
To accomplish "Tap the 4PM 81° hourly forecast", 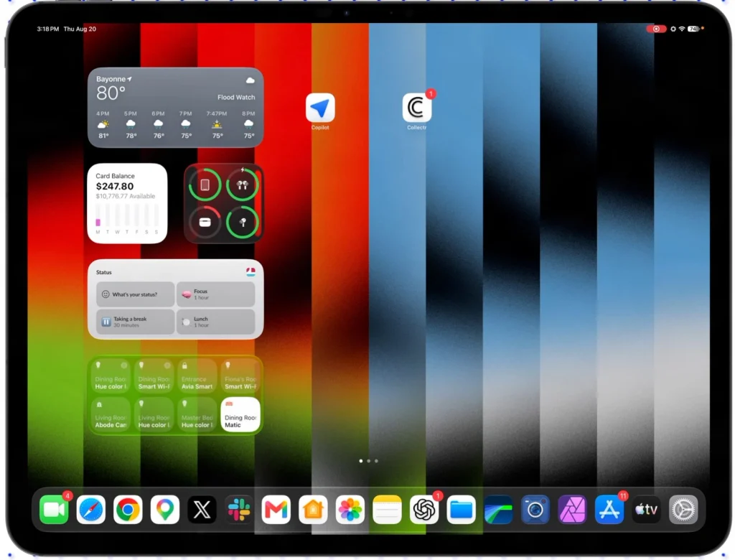I will (x=103, y=124).
